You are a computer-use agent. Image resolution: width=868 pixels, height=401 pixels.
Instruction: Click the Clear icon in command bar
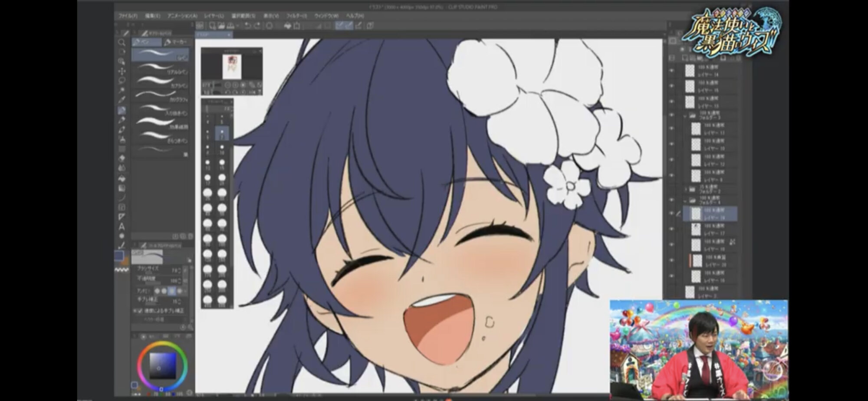tap(269, 26)
